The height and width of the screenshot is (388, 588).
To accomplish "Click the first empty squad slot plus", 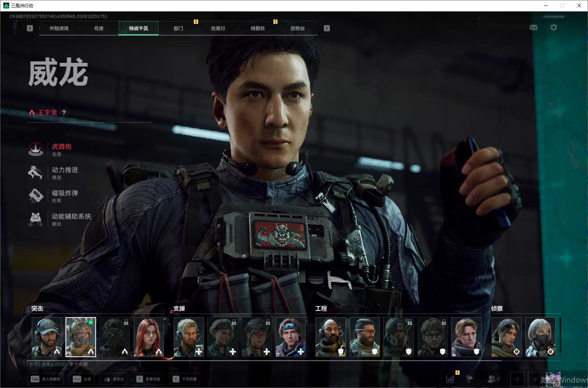I will [x=517, y=379].
